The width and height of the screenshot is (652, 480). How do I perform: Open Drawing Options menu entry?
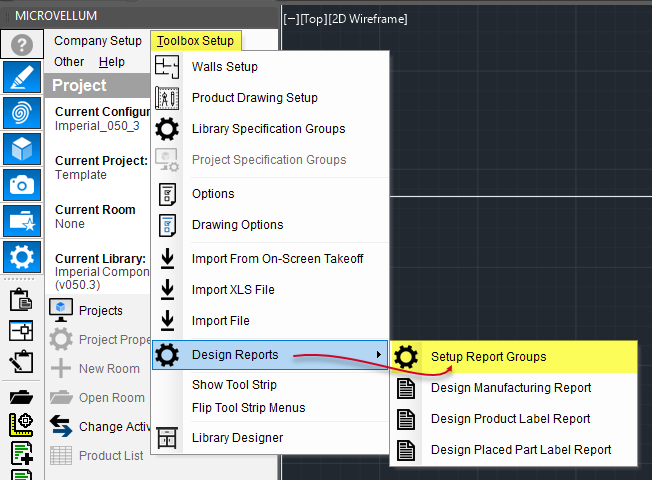click(x=270, y=225)
